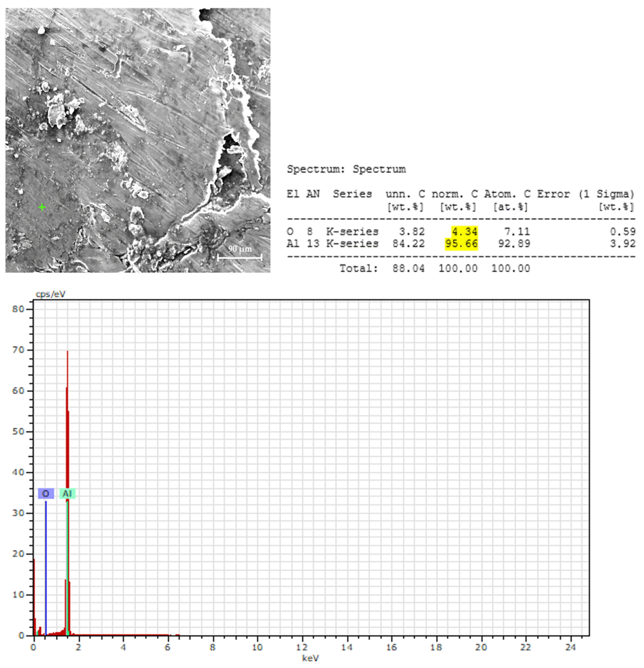Click the 'Spectrum: Spectrum' title text
644x668 pixels.
click(x=346, y=169)
